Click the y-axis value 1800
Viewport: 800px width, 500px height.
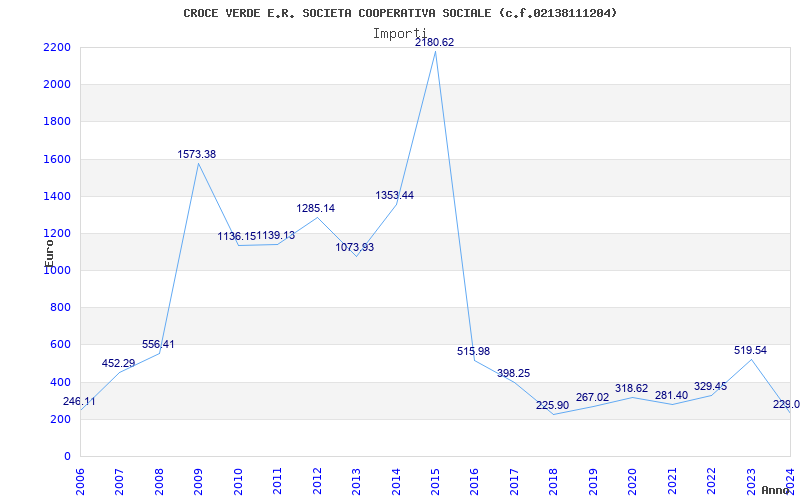(x=56, y=122)
